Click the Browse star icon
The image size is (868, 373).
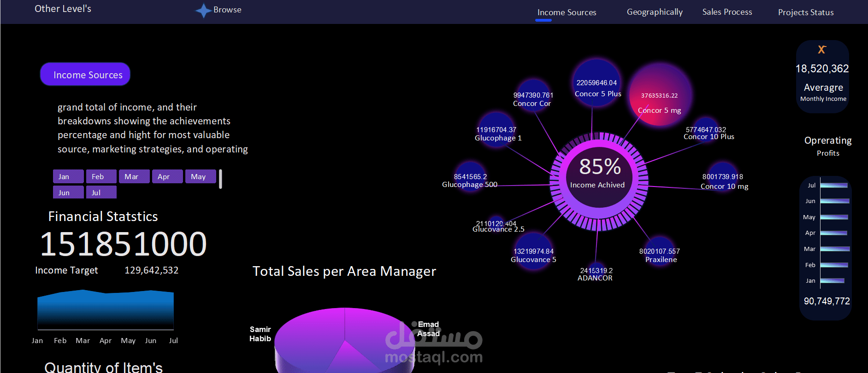point(203,10)
